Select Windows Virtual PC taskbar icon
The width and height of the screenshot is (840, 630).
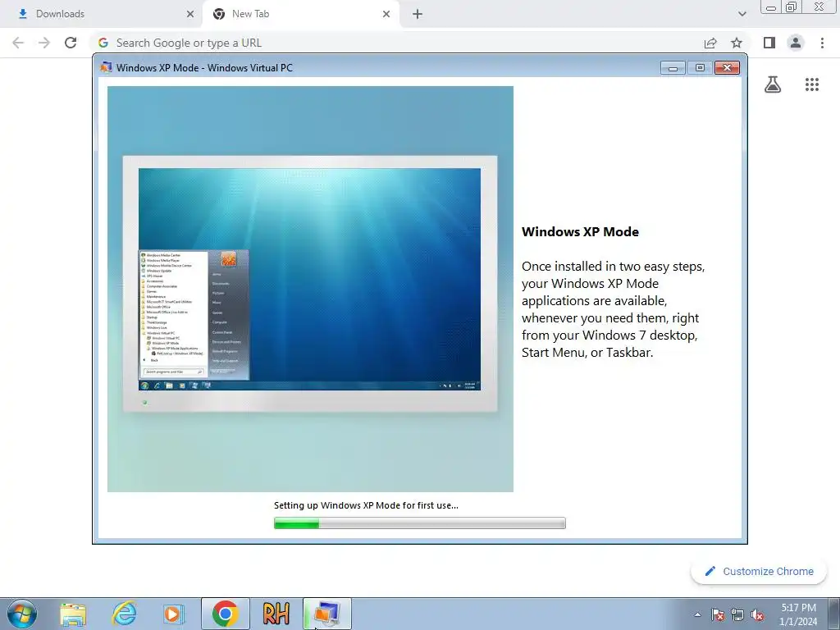coord(326,614)
